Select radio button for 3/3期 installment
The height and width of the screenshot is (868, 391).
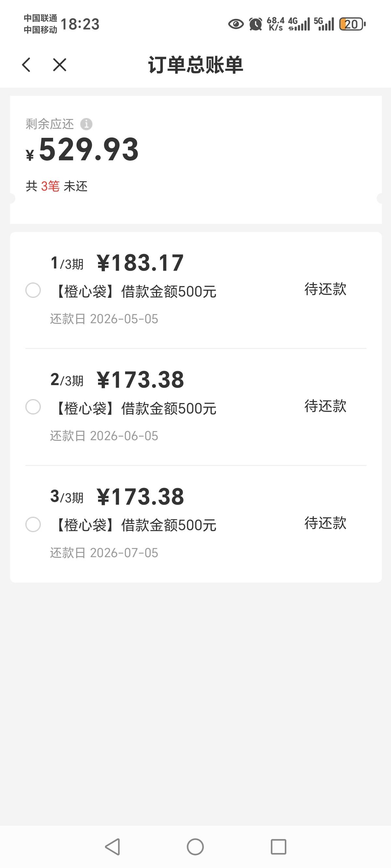[33, 524]
